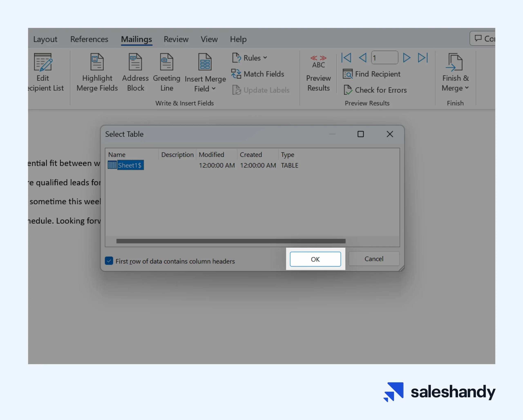Close the Select Table dialog
Viewport: 523px width, 420px height.
click(x=390, y=134)
